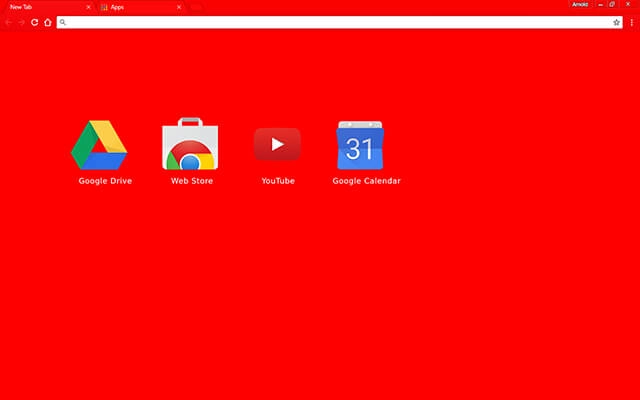The width and height of the screenshot is (640, 400).
Task: Close the Apps tab
Action: (x=179, y=7)
